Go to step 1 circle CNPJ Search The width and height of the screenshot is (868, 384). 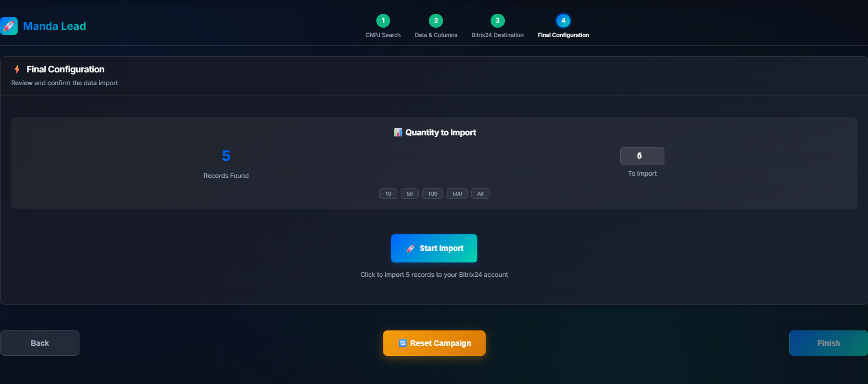point(383,20)
